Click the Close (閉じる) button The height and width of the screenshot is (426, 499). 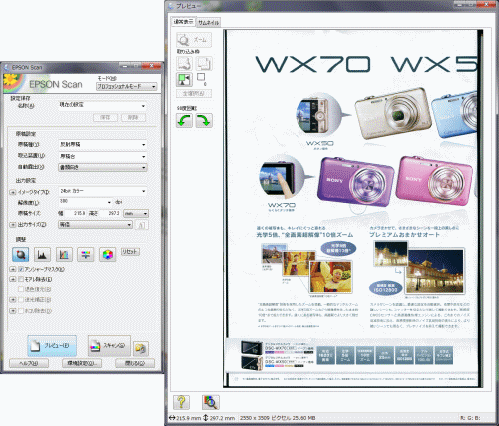click(135, 363)
